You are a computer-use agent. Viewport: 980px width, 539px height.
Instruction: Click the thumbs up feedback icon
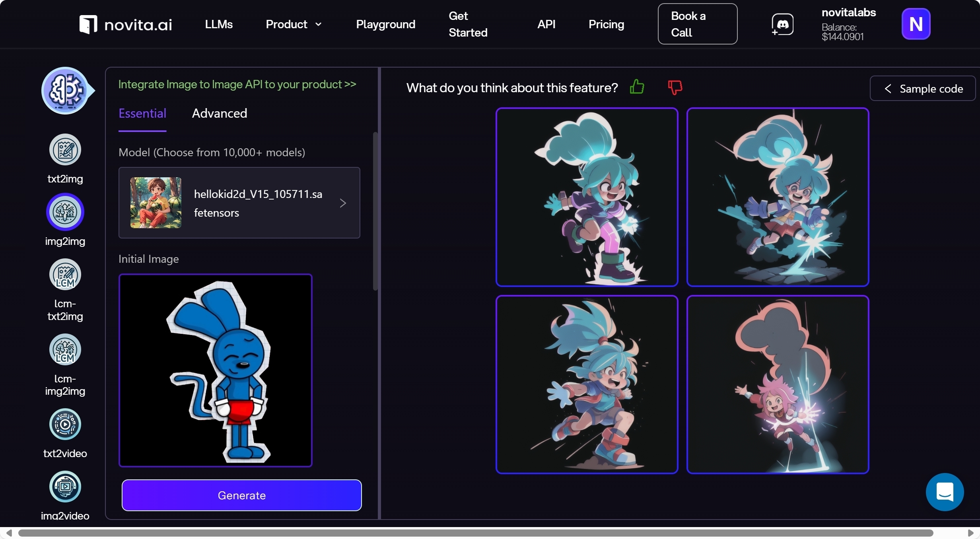637,87
